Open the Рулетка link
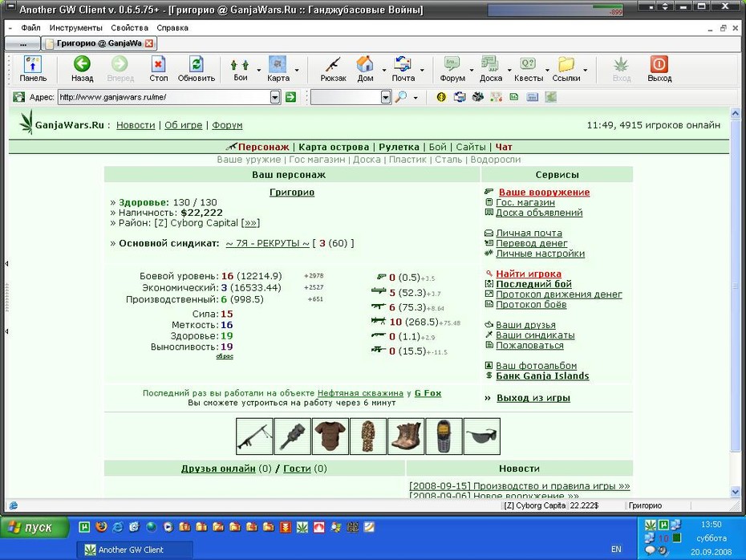This screenshot has width=746, height=560. tap(399, 147)
